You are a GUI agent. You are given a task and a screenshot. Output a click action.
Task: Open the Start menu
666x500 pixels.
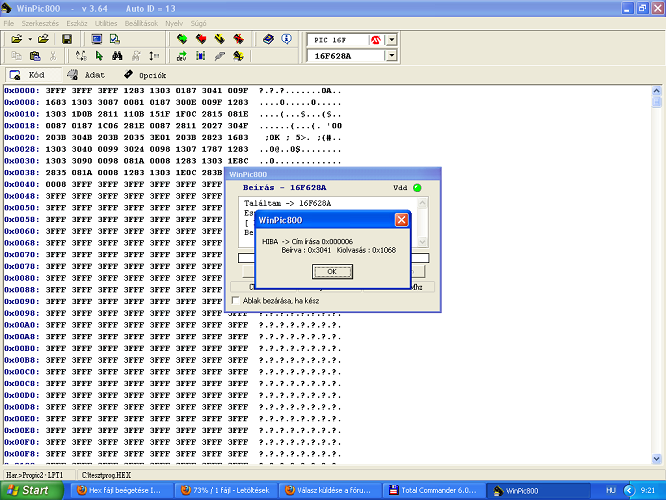[31, 491]
